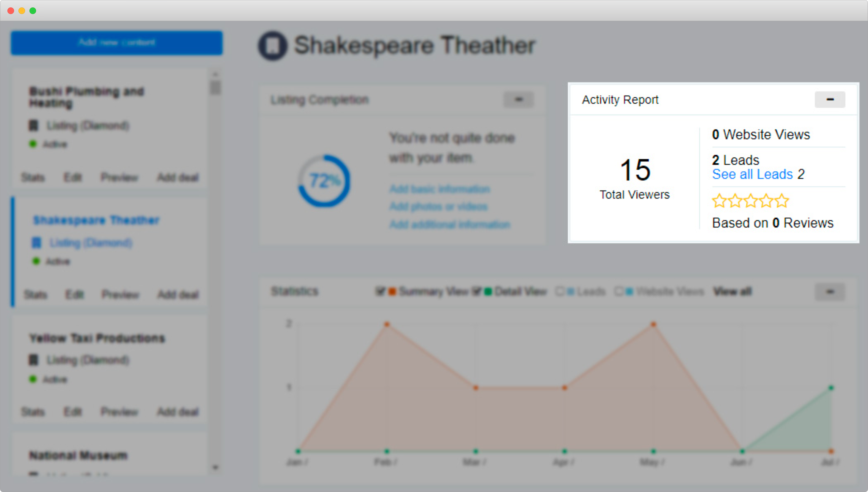Click the fourth review star
Screen dimensions: 868x492
click(766, 201)
